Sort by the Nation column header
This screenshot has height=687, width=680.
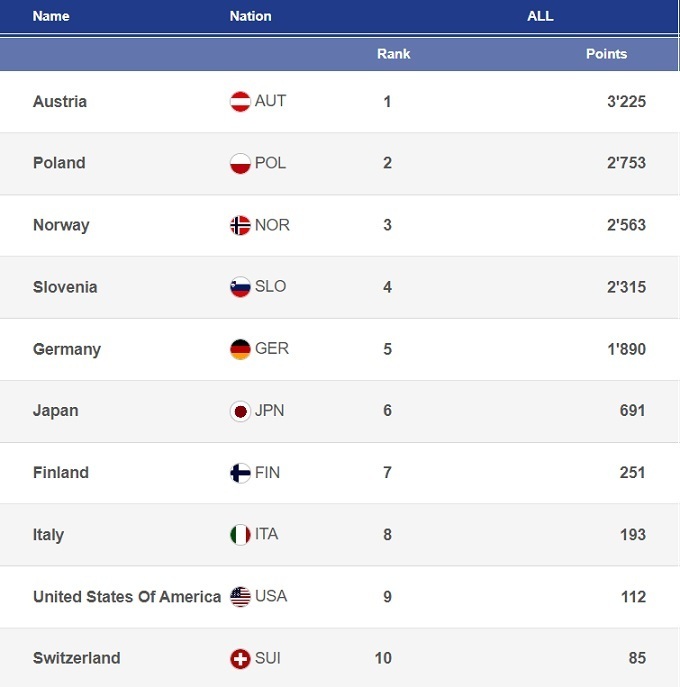[x=250, y=16]
